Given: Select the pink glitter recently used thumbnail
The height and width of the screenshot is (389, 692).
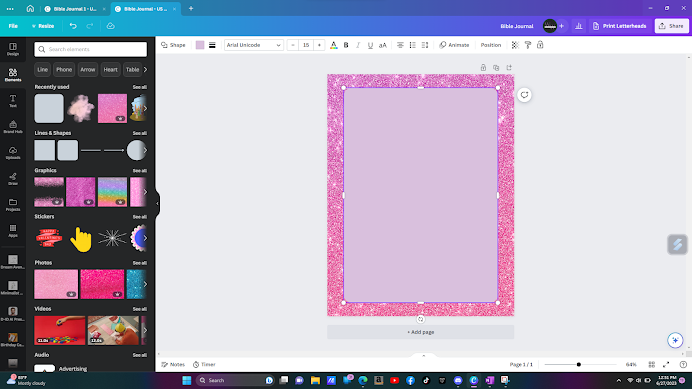Looking at the screenshot, I should [x=112, y=108].
